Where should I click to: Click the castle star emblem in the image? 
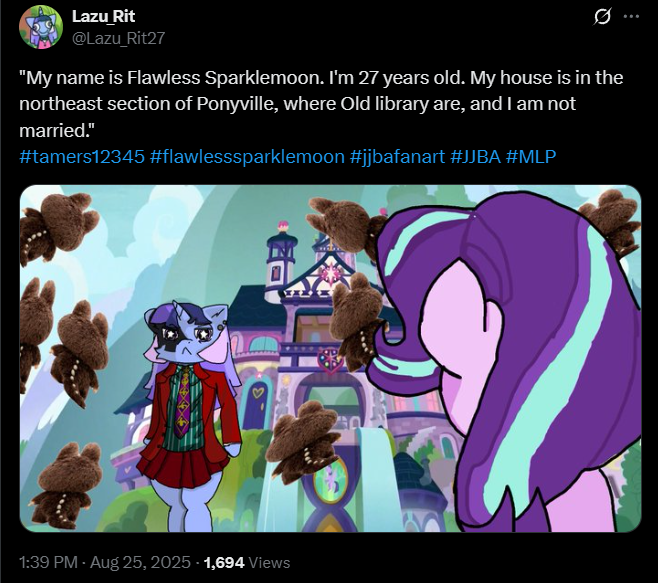(x=331, y=271)
